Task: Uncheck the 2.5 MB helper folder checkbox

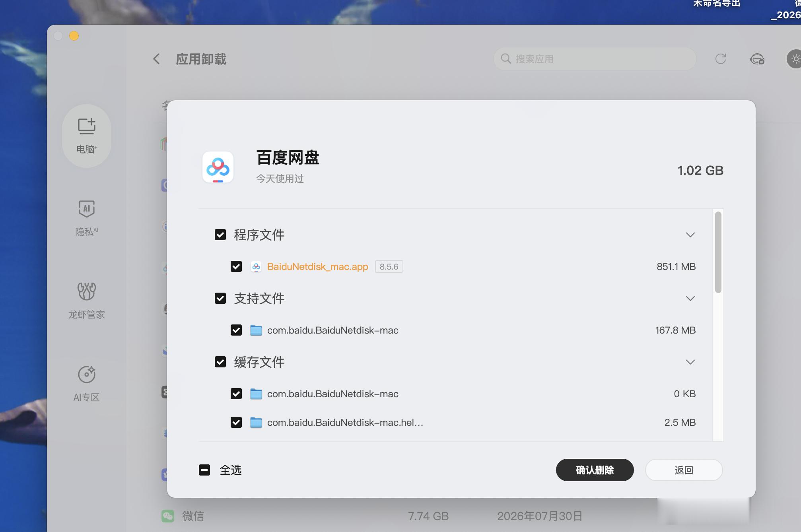Action: (236, 422)
